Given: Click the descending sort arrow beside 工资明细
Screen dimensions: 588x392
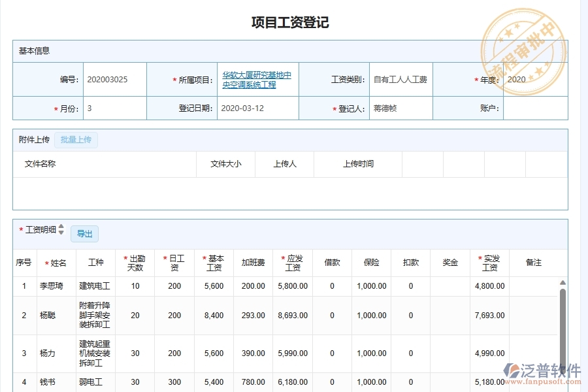Looking at the screenshot, I should pyautogui.click(x=60, y=232).
